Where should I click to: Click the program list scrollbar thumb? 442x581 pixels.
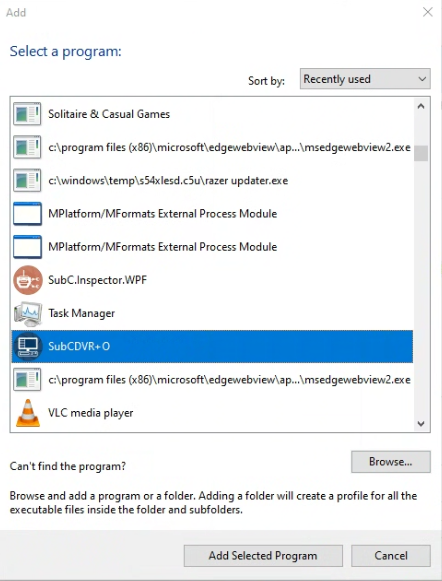point(421,153)
